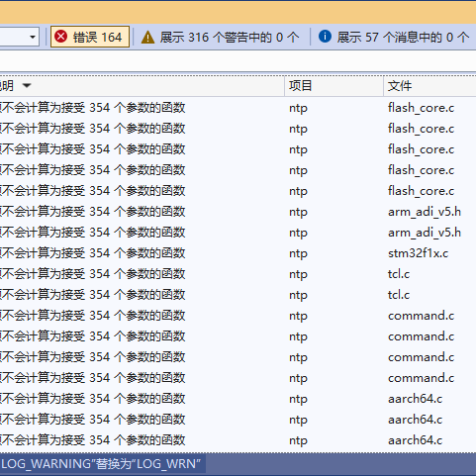Select the topmost flash_core.c error entry

click(x=238, y=108)
